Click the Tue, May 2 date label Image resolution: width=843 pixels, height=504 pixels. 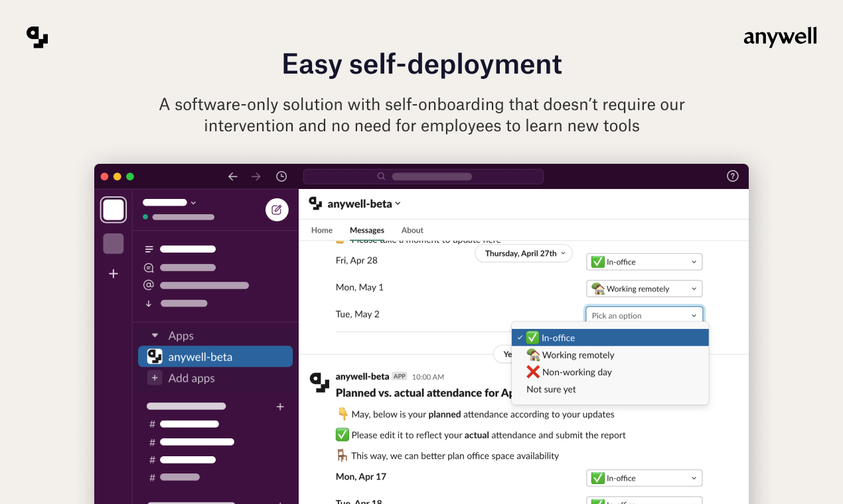[x=358, y=314]
